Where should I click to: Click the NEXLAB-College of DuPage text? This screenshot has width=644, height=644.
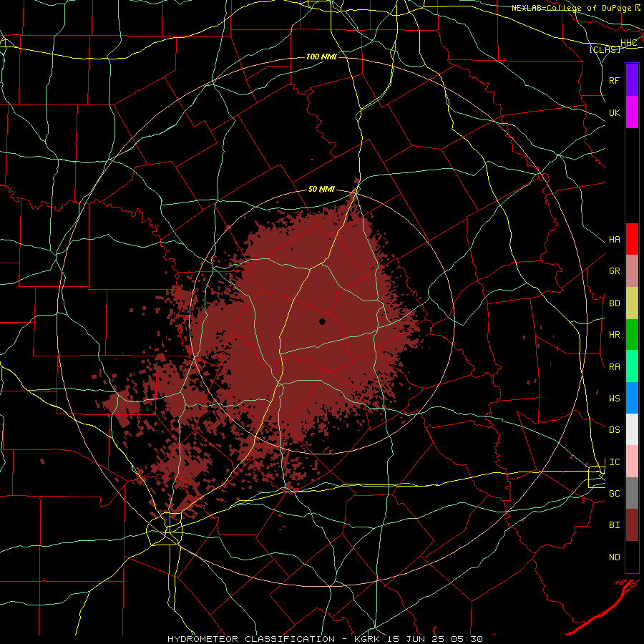[572, 8]
